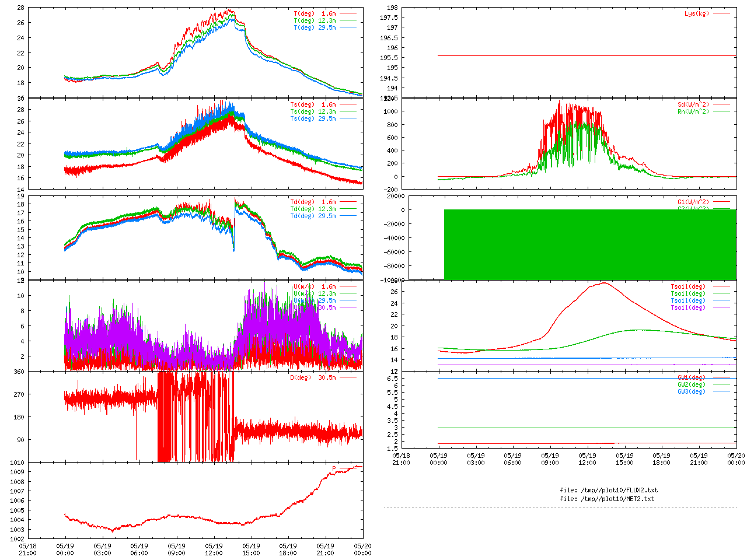747x560 pixels.
Task: Click the purple Tsoil(deg) legend label
Action: (688, 307)
